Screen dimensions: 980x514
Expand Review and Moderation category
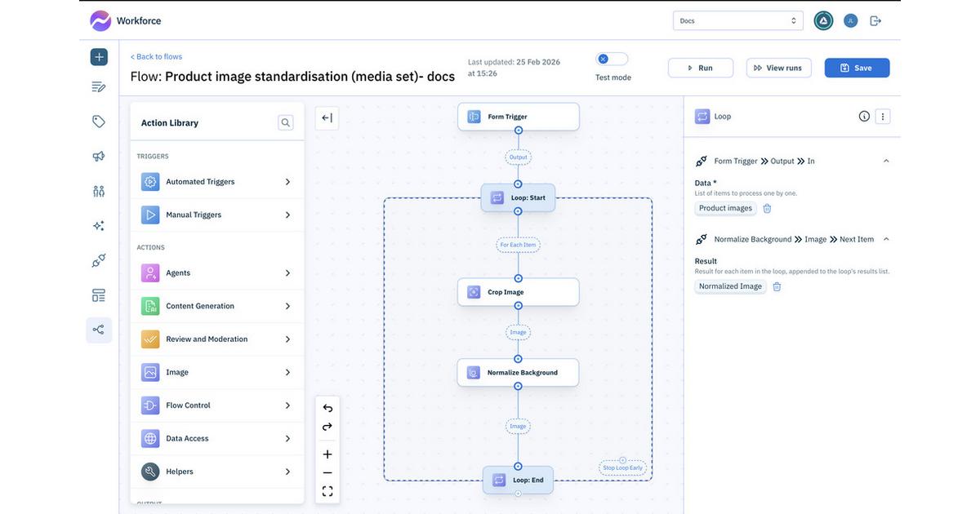pyautogui.click(x=217, y=339)
